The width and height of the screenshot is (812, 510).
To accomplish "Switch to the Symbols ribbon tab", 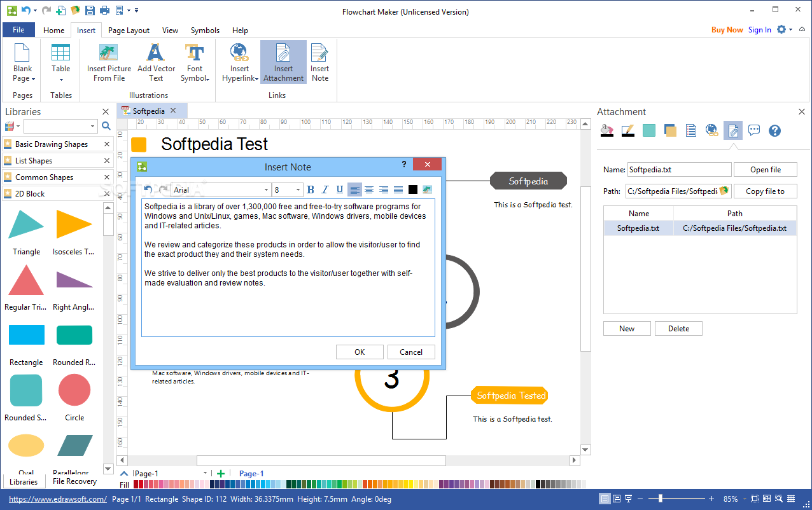I will click(x=205, y=31).
